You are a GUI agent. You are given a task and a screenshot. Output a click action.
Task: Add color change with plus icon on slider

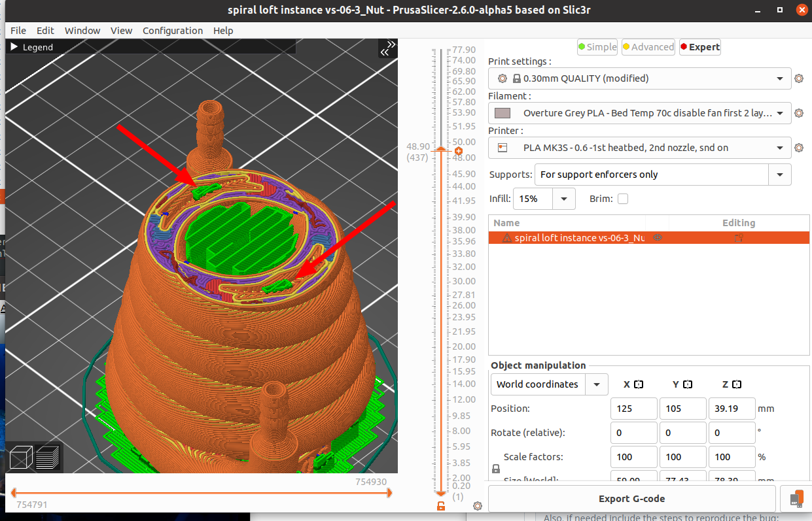[x=459, y=150]
